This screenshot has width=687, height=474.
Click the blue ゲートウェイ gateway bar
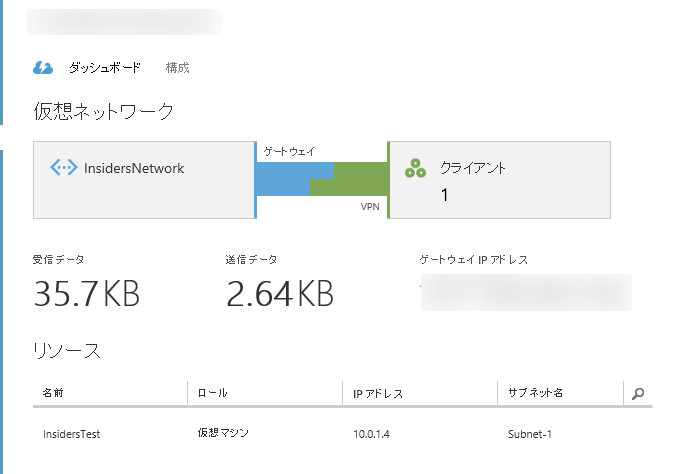283,177
